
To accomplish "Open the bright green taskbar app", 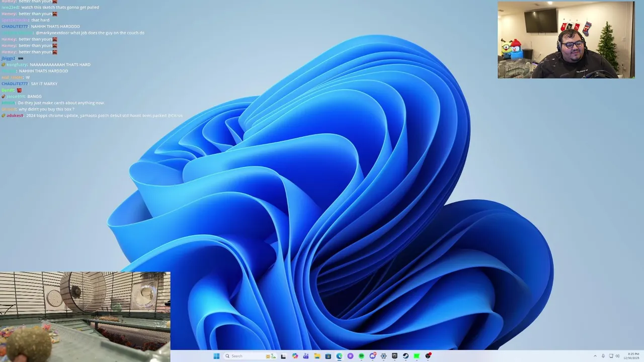I will coord(417,356).
